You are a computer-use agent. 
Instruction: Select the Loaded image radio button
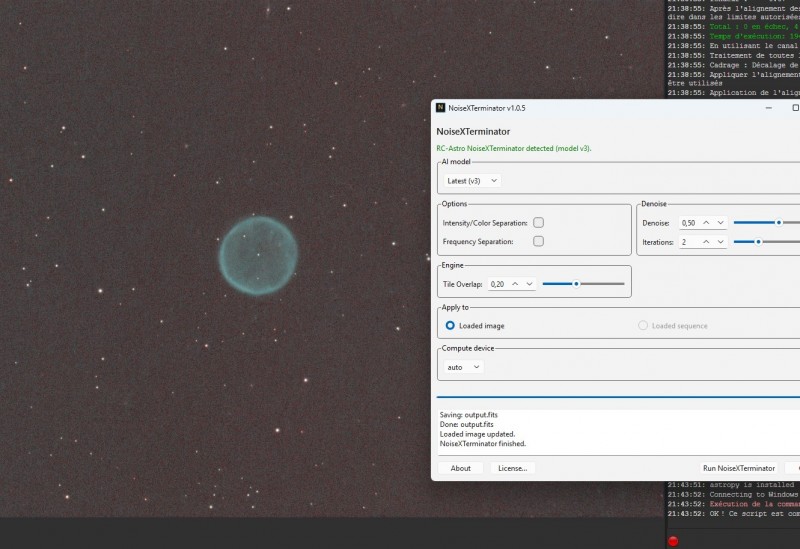coord(450,326)
